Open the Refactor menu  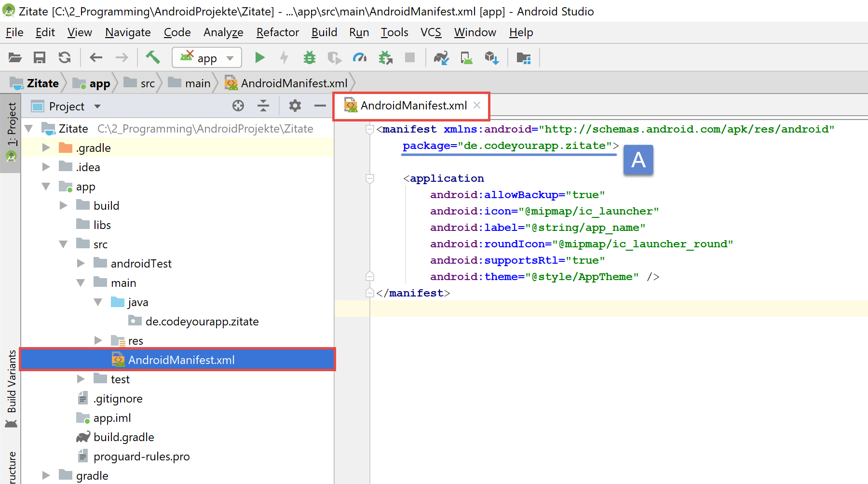coord(278,32)
